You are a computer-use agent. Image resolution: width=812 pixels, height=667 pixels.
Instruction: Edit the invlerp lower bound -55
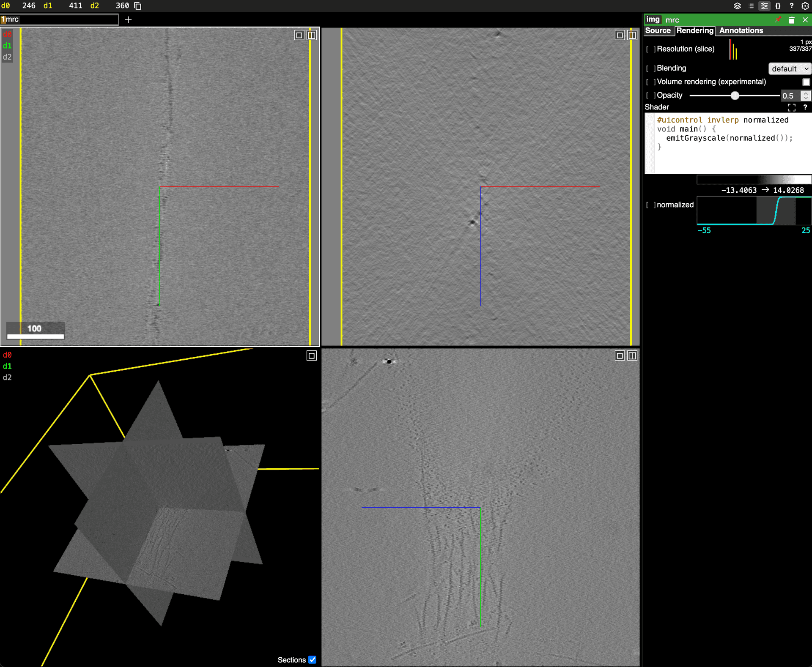click(704, 230)
